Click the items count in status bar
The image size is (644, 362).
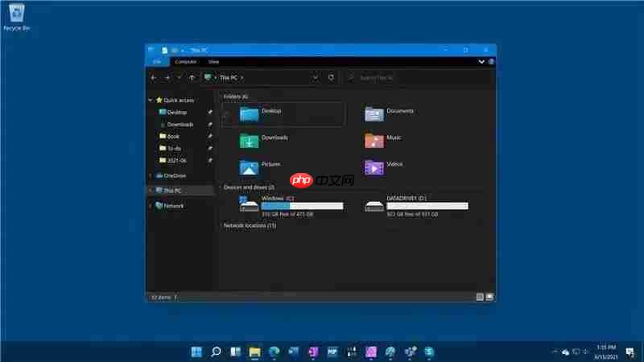pyautogui.click(x=162, y=297)
